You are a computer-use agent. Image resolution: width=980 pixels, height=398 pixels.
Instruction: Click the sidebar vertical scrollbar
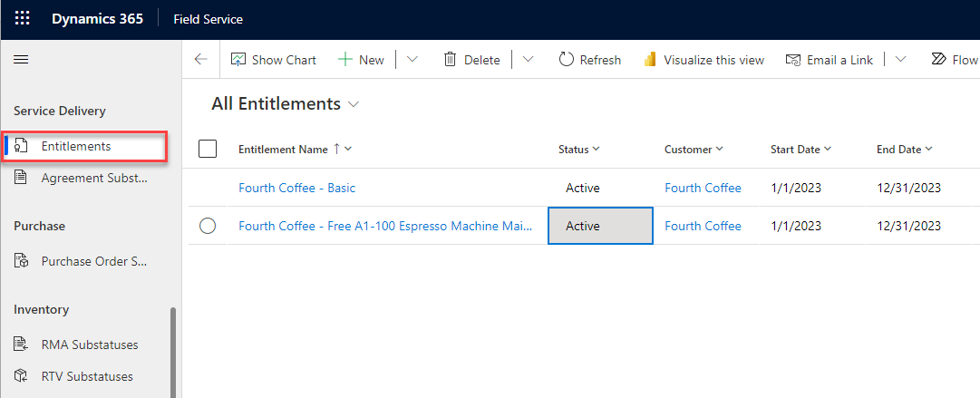[172, 353]
